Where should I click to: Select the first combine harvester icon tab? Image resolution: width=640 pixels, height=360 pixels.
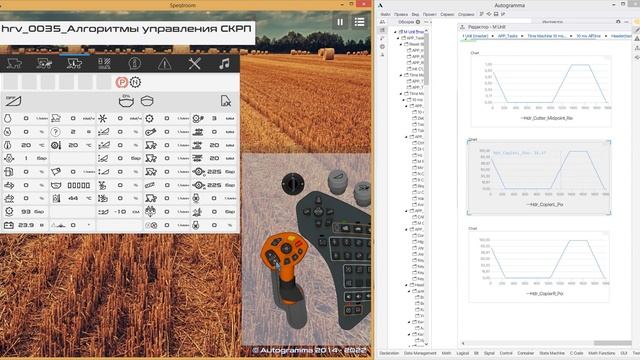14,64
